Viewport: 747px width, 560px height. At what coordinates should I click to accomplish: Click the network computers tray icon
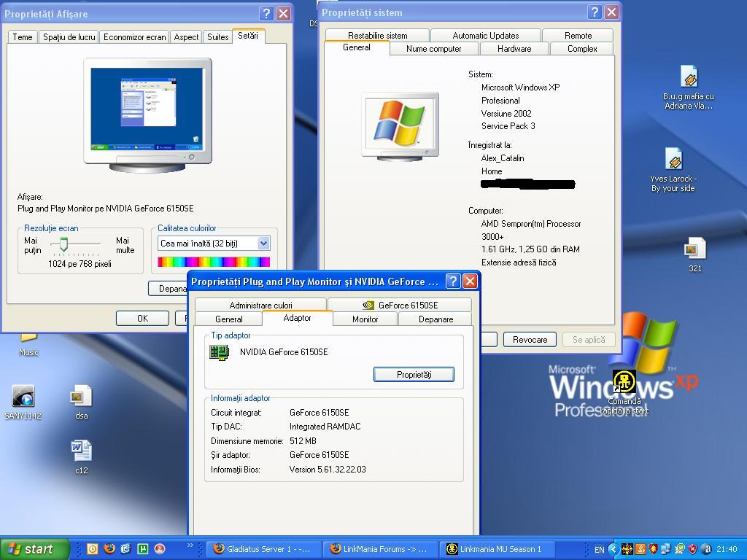(x=666, y=549)
